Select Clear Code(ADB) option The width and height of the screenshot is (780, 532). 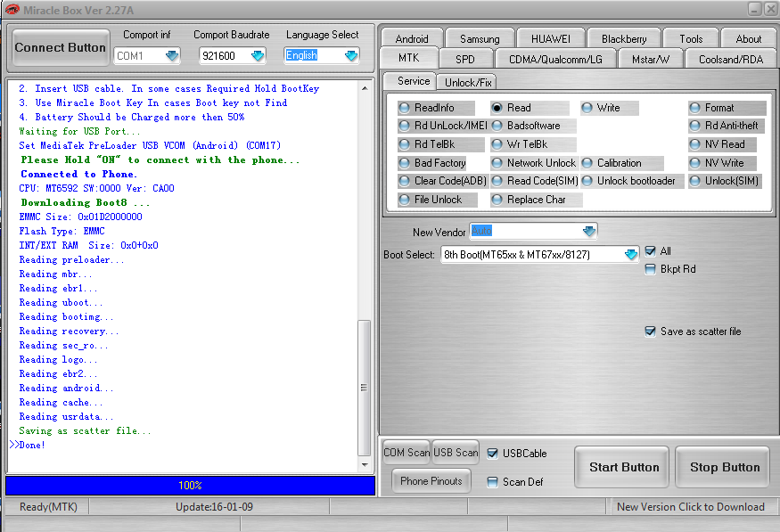click(404, 181)
